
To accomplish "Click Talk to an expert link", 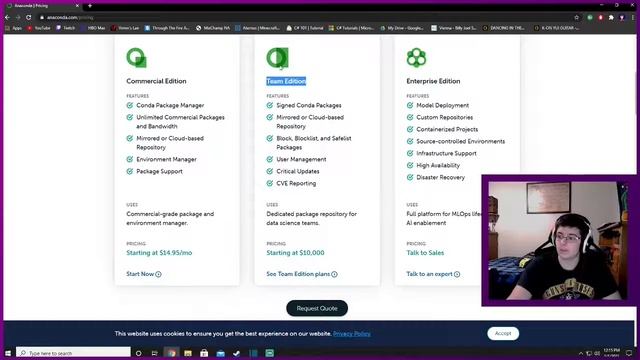I will pyautogui.click(x=433, y=274).
